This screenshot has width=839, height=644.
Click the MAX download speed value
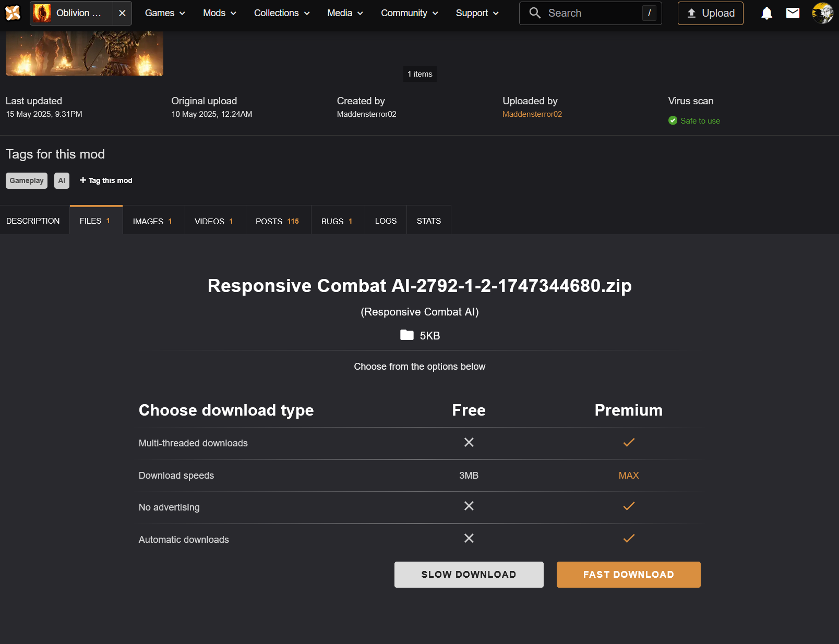coord(629,476)
